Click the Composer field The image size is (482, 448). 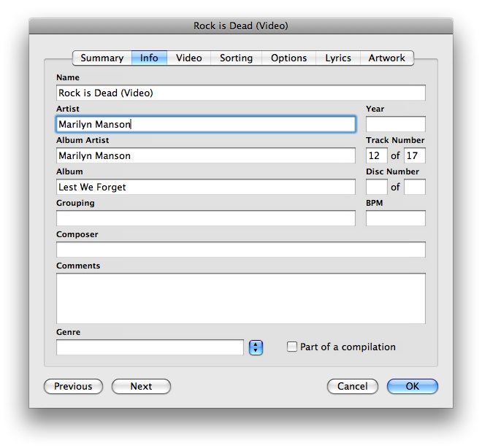pyautogui.click(x=241, y=250)
